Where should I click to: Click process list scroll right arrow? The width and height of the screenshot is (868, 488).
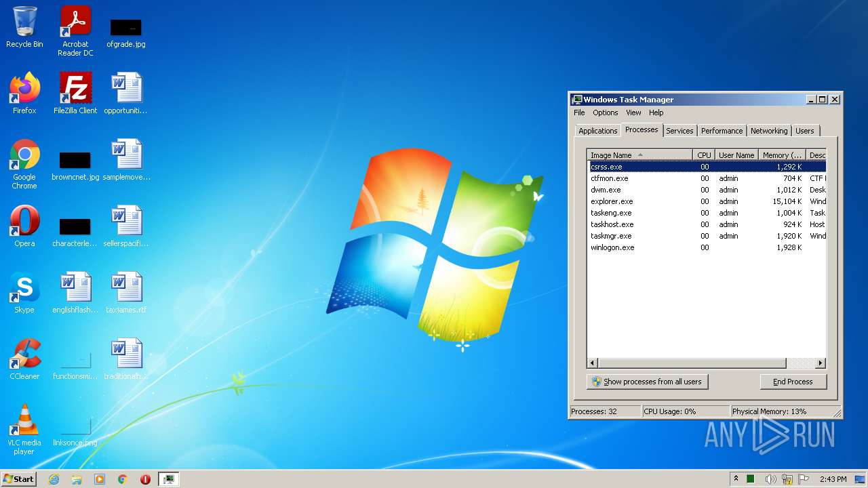(820, 363)
